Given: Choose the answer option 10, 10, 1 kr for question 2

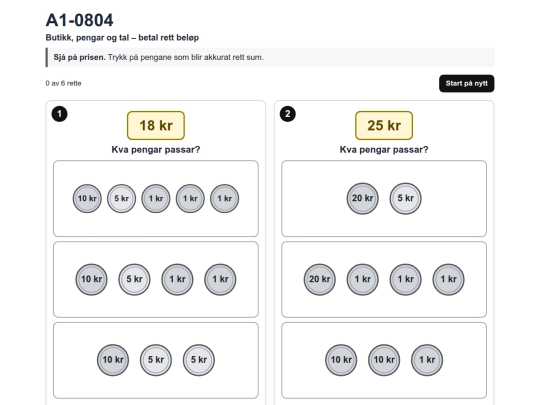Looking at the screenshot, I should point(384,360).
